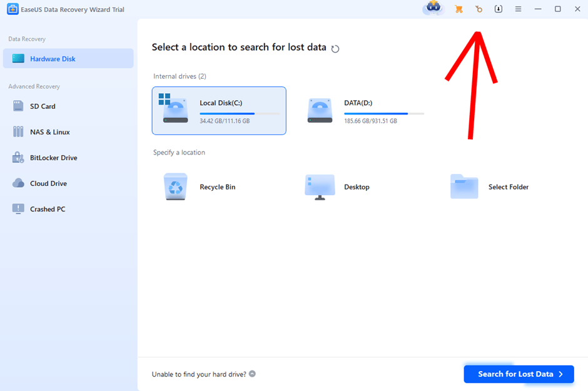Viewport: 588px width, 391px height.
Task: Open the shopping cart purchase icon
Action: click(x=459, y=9)
